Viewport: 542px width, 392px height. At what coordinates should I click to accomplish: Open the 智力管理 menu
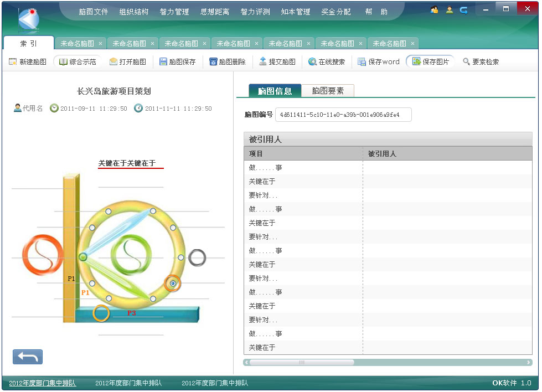(x=174, y=12)
